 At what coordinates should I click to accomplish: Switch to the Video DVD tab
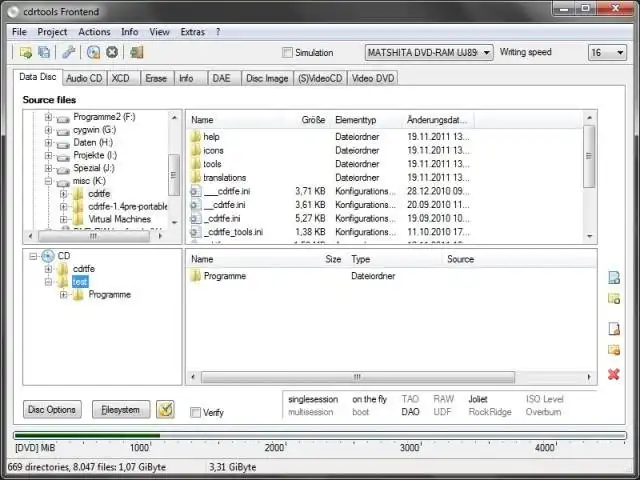[373, 78]
